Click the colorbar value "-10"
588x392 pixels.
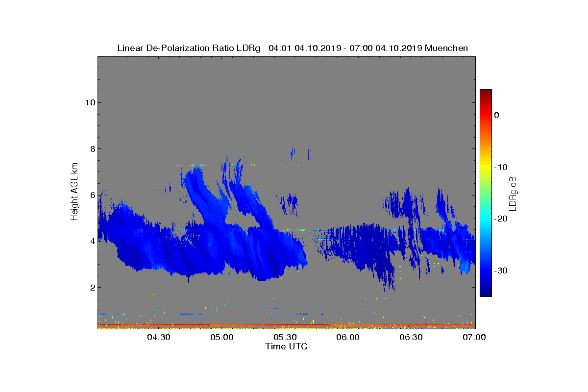point(500,167)
